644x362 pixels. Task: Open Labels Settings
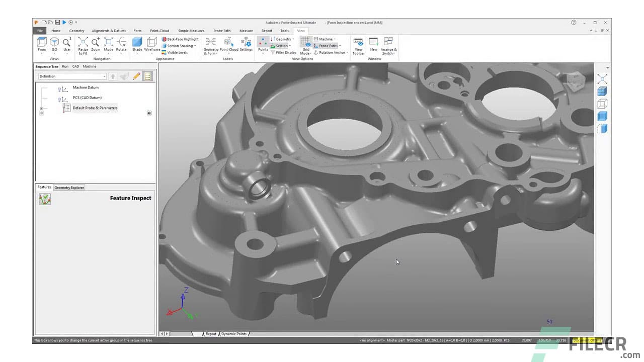(x=246, y=44)
